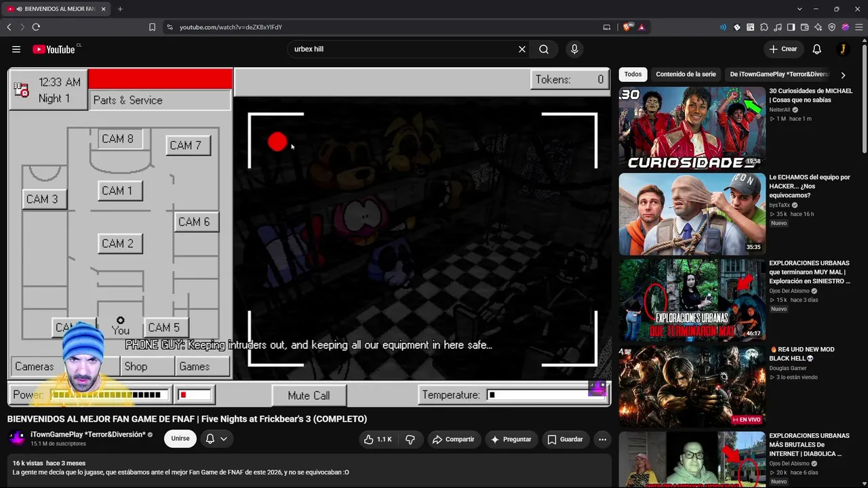
Task: Focus the address bar URL
Action: pyautogui.click(x=231, y=27)
